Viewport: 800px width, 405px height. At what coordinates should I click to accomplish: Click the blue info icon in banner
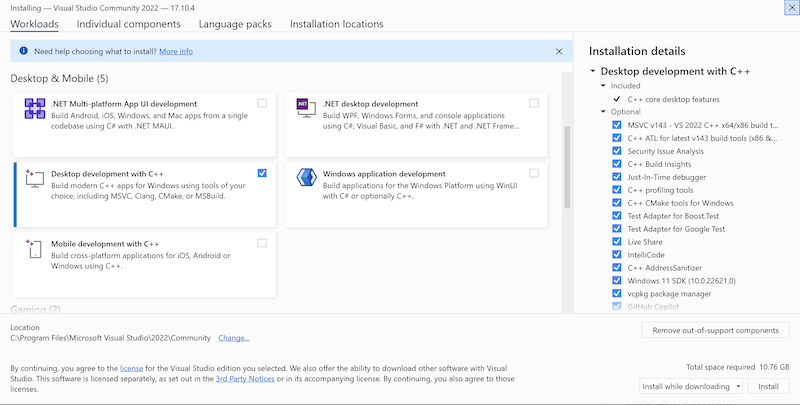(23, 51)
